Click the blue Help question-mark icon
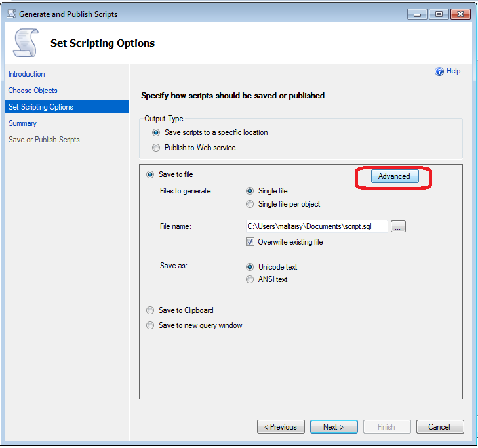This screenshot has width=478, height=448. (439, 71)
